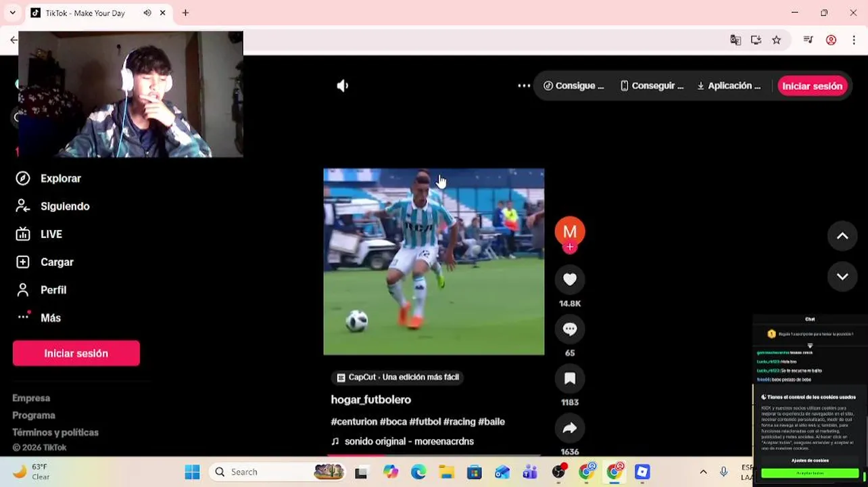Open OBS Studio from taskbar
Viewport: 868px width, 487px height.
tap(558, 472)
